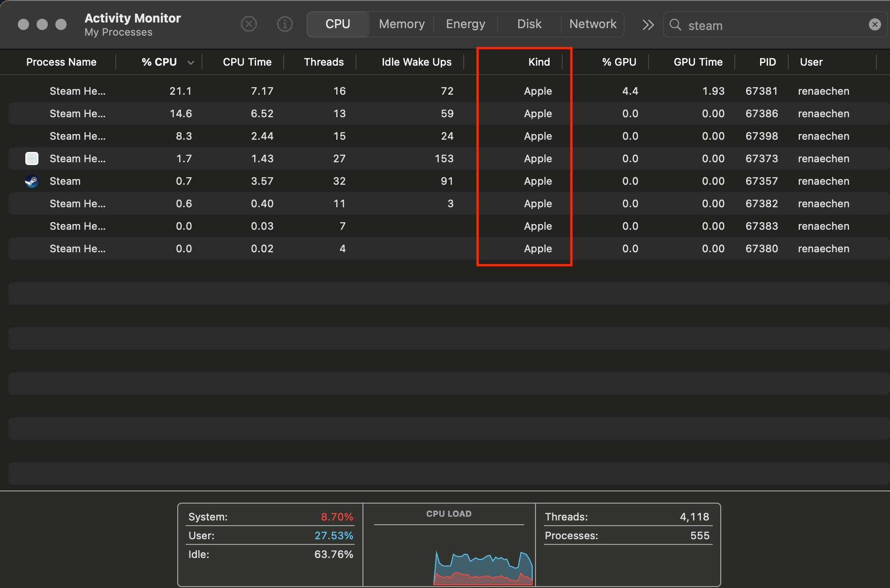Open the Network tab
The width and height of the screenshot is (890, 588).
[x=593, y=24]
